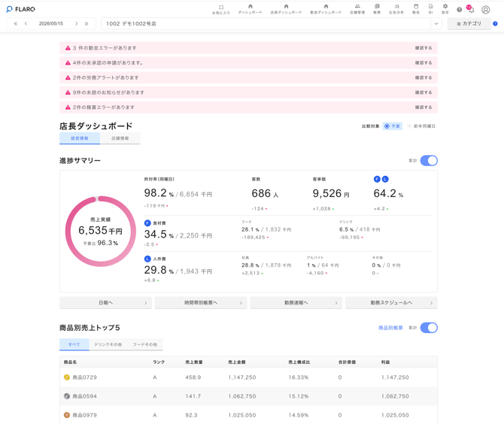Go to previous day arrow
504x424 pixels.
[26, 23]
